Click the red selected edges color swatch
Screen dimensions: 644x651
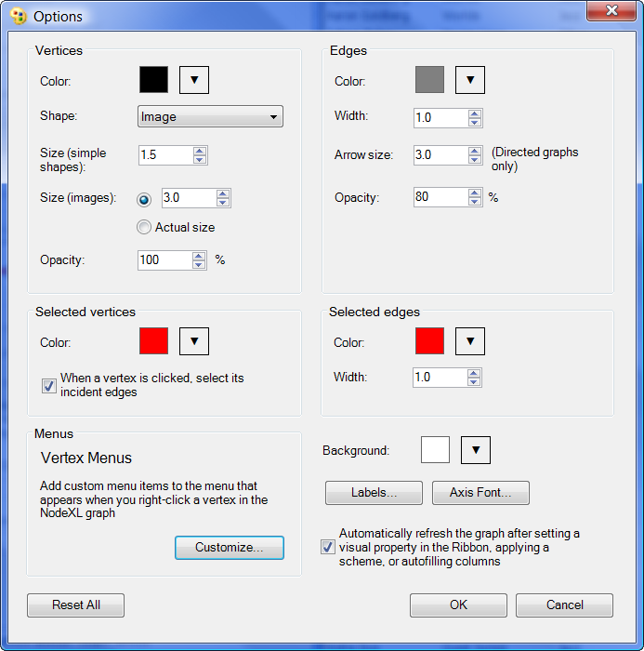[x=429, y=341]
